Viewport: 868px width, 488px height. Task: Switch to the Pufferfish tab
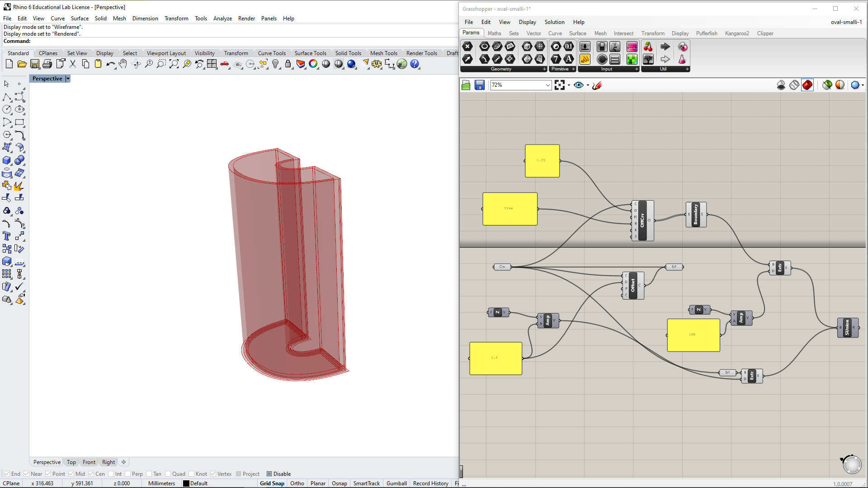coord(707,33)
